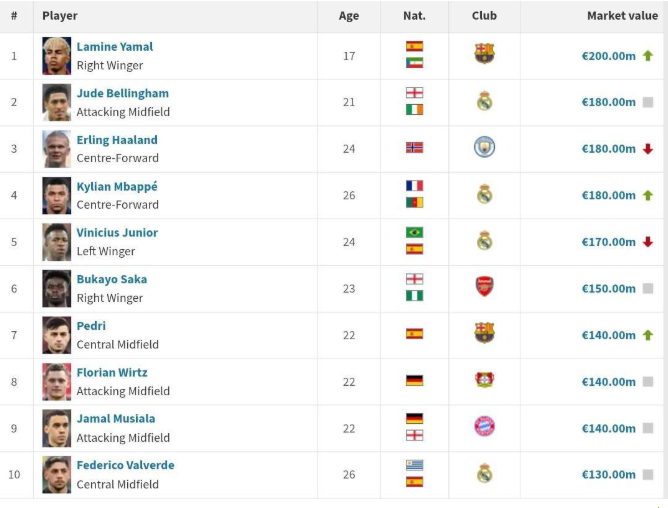Click Florian Wirtz's portrait thumbnail

point(56,381)
